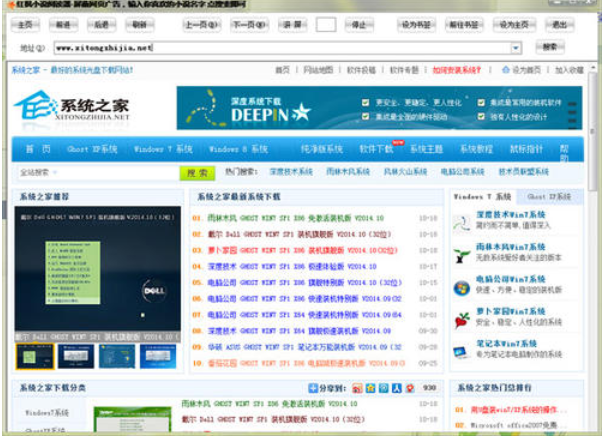Image resolution: width=602 pixels, height=437 pixels.
Task: Click the share count 930 badge
Action: click(x=429, y=388)
